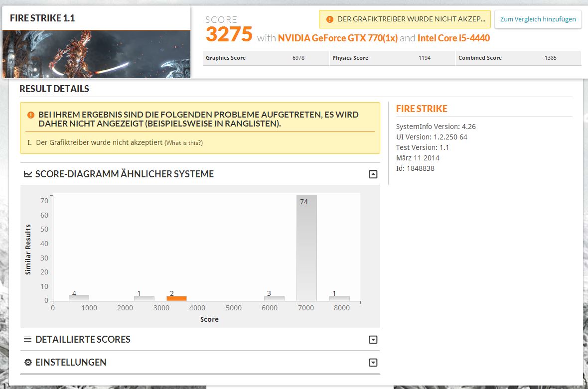
Task: Click the orange 'FIRE STRIKE' sidebar heading
Action: [422, 109]
